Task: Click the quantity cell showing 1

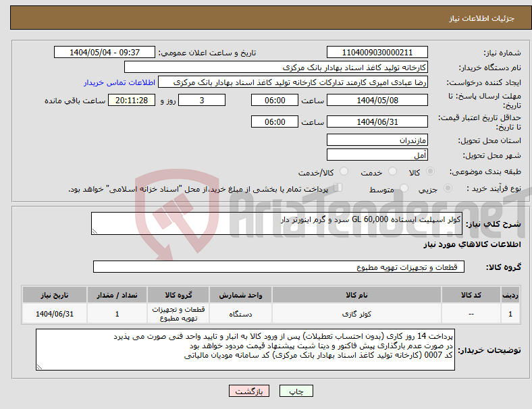Action: click(117, 314)
